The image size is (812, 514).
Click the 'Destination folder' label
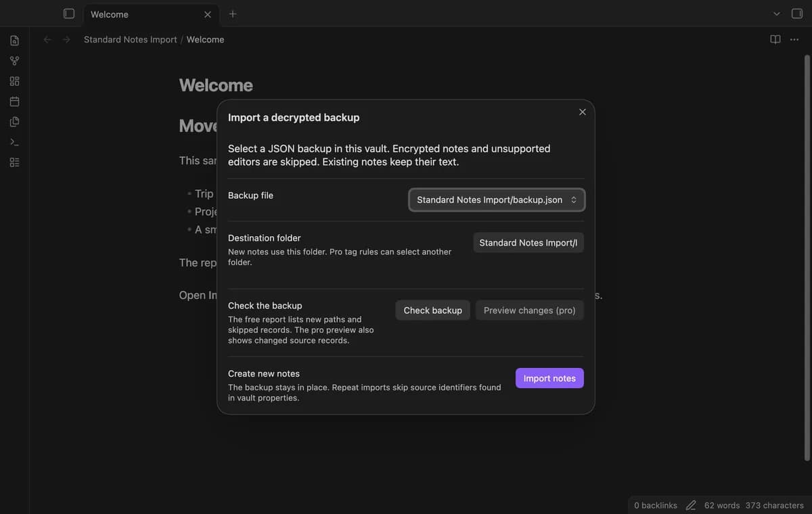point(265,238)
